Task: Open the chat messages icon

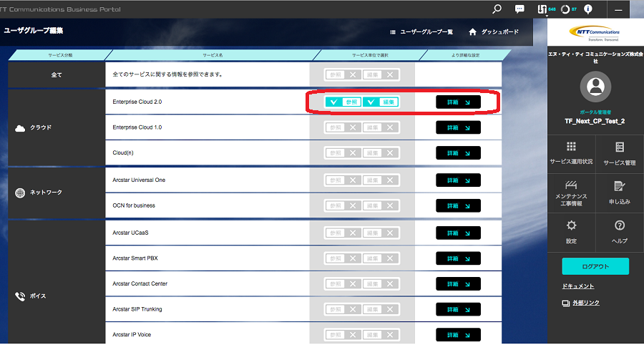Action: (x=520, y=9)
